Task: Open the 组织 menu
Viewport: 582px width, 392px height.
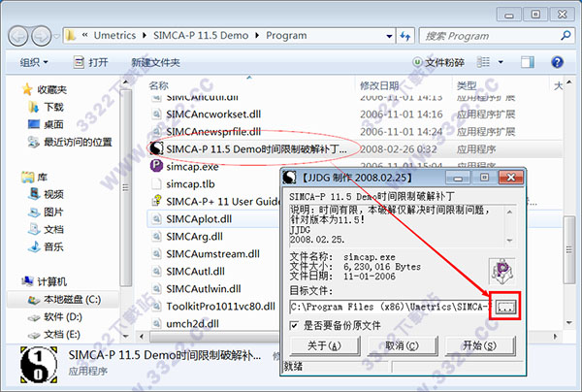Action: pos(34,62)
